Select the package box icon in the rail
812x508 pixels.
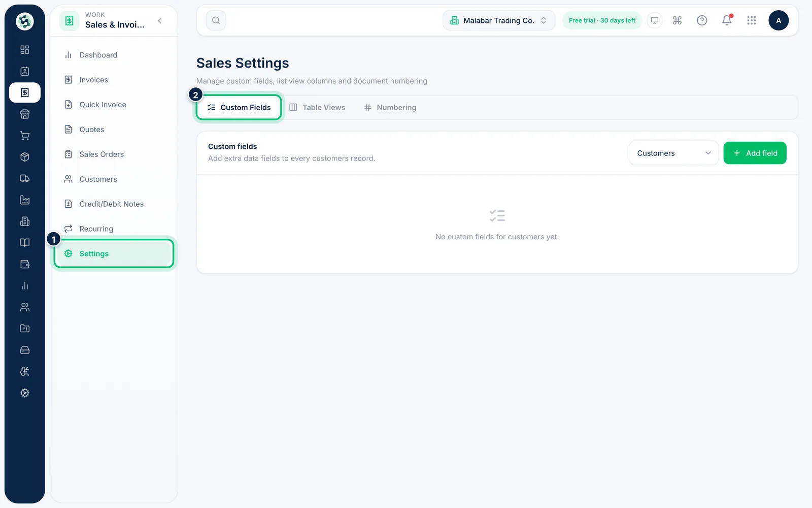[24, 157]
